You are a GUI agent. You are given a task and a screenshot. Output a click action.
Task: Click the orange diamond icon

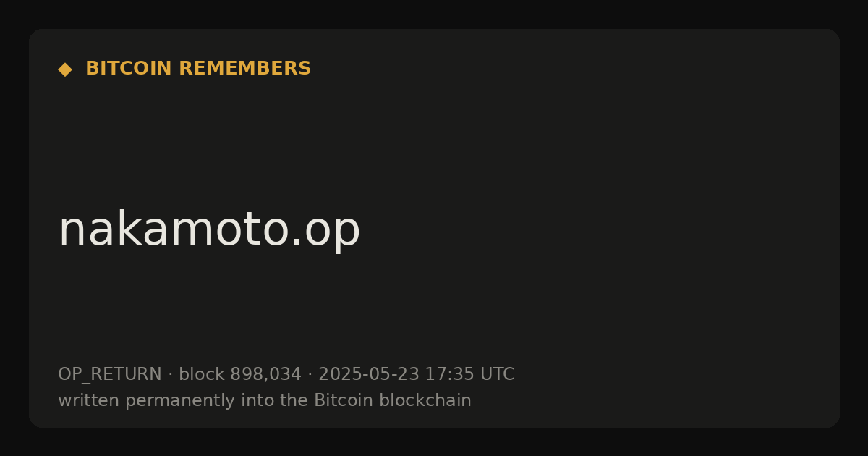(x=65, y=69)
